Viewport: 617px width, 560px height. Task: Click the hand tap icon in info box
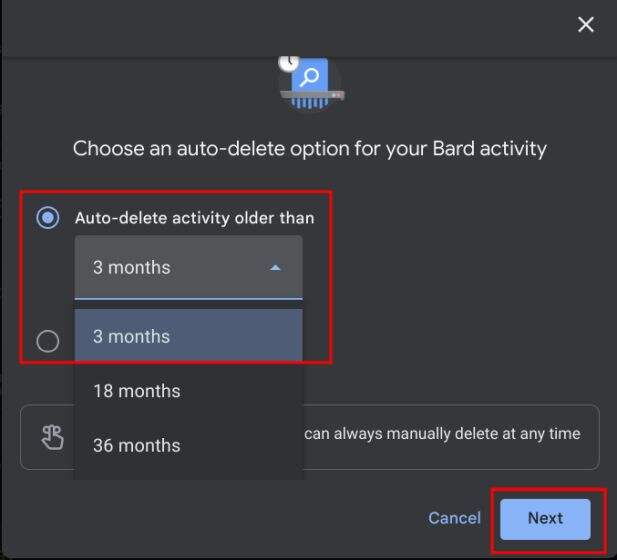53,437
